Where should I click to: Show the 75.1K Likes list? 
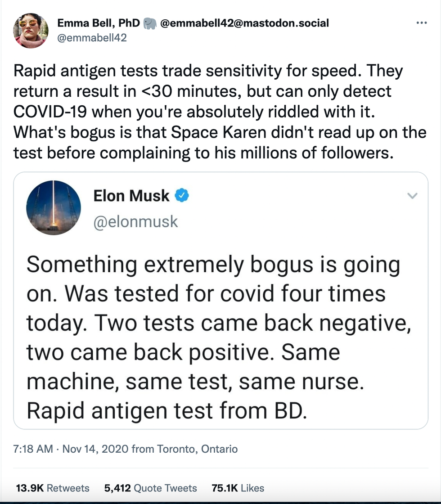click(238, 488)
